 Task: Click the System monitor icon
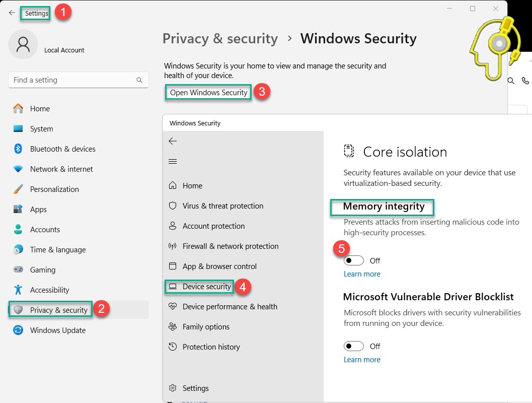point(18,128)
